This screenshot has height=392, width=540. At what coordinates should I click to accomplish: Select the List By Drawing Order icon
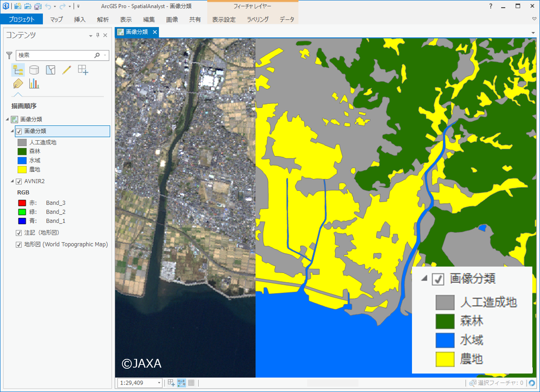click(18, 70)
